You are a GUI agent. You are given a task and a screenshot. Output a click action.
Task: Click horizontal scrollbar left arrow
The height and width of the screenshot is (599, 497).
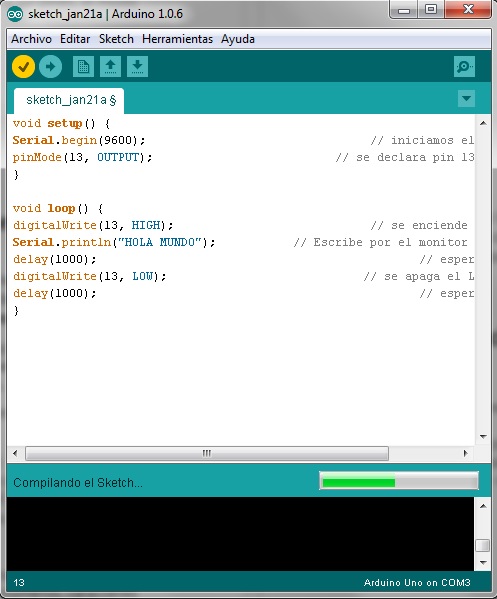15,453
